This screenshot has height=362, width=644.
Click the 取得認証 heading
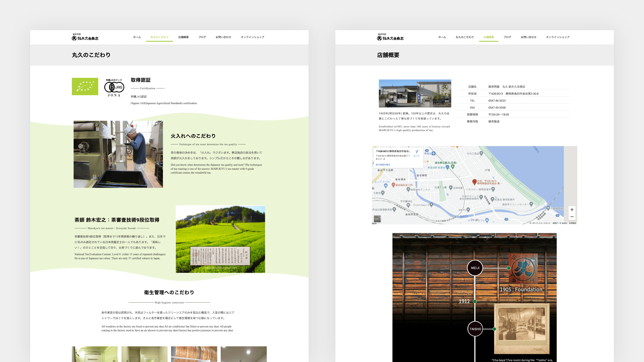coord(141,80)
